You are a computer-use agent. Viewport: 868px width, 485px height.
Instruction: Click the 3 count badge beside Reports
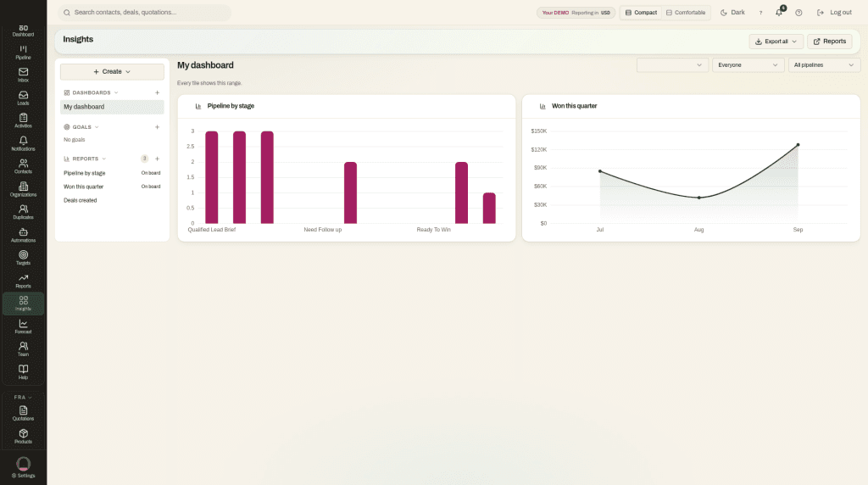144,159
